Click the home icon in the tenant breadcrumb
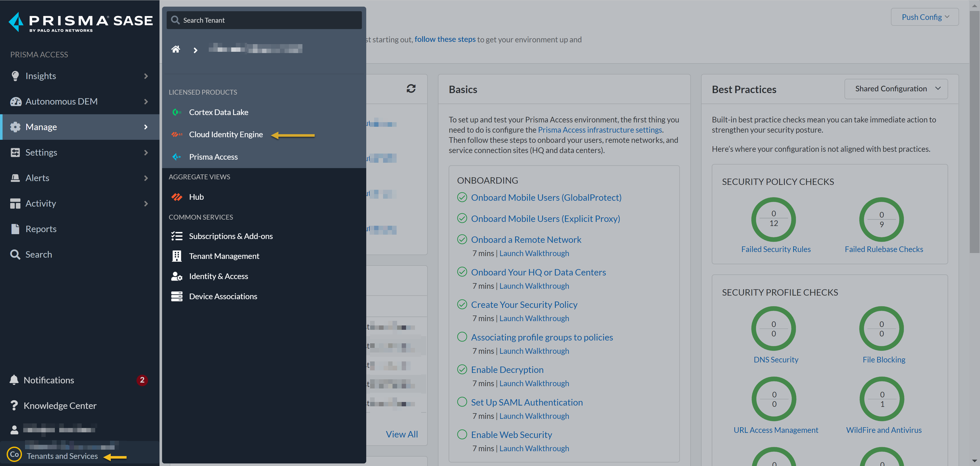 click(175, 49)
